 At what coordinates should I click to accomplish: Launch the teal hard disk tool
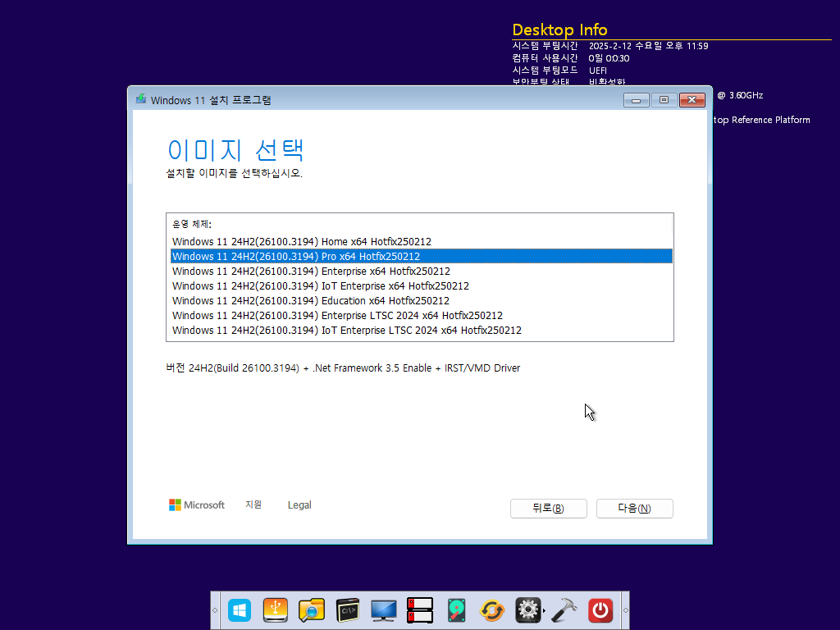(456, 610)
